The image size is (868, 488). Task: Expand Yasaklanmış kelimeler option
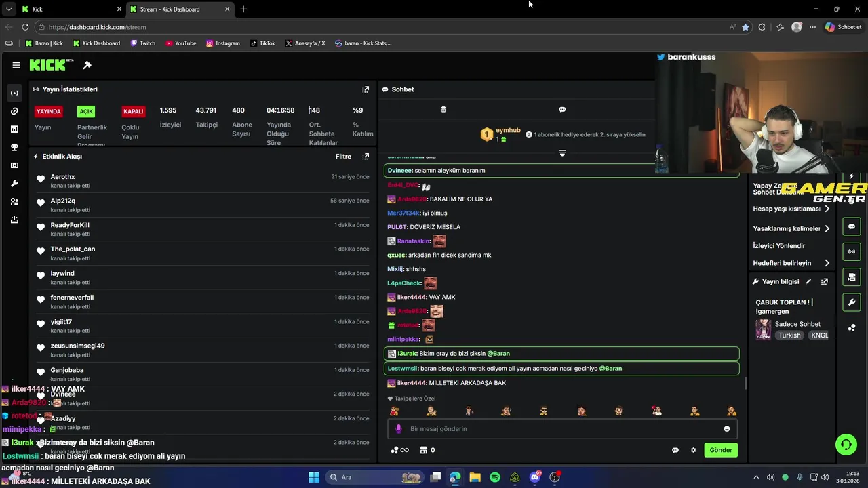point(792,228)
